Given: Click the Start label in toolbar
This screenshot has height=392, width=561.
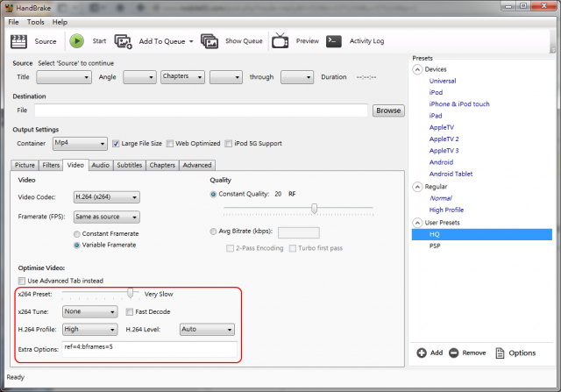Looking at the screenshot, I should (x=99, y=41).
